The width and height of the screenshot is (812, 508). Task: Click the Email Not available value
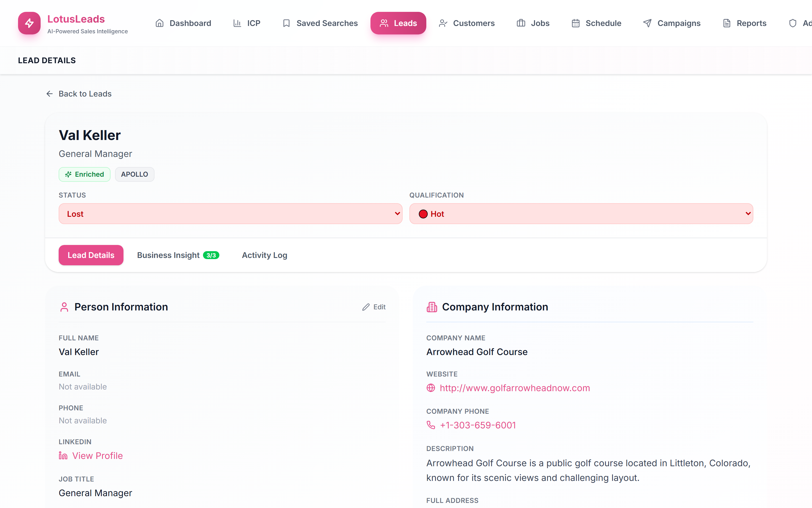click(x=83, y=387)
